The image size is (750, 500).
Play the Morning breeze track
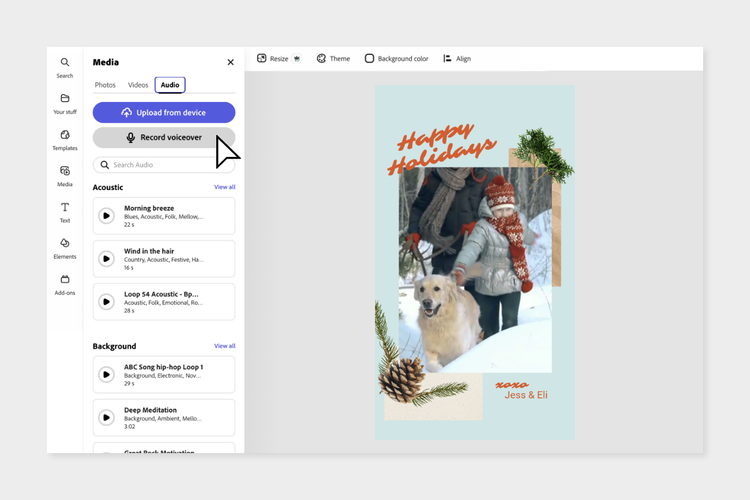pyautogui.click(x=107, y=216)
